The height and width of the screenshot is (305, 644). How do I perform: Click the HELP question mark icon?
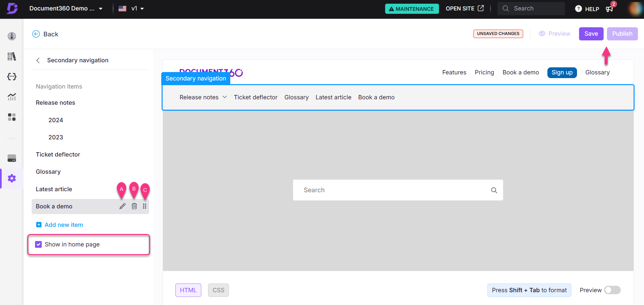click(x=578, y=9)
